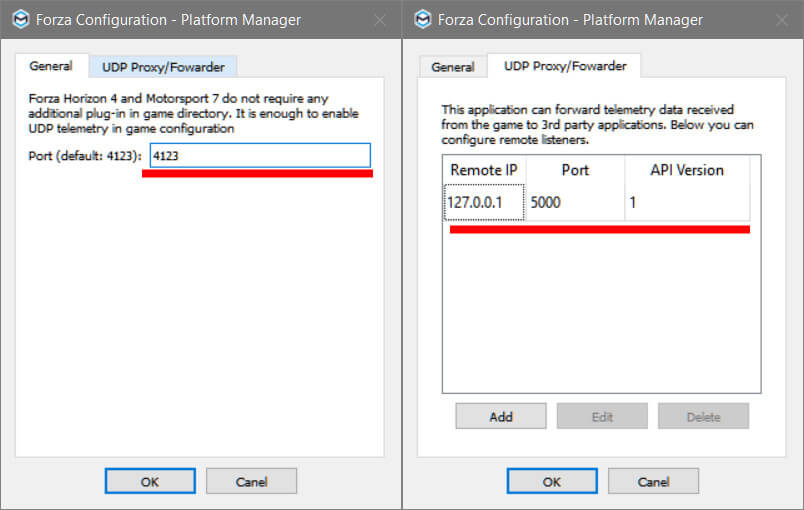The height and width of the screenshot is (510, 804).
Task: Confirm with OK in right window
Action: (552, 481)
